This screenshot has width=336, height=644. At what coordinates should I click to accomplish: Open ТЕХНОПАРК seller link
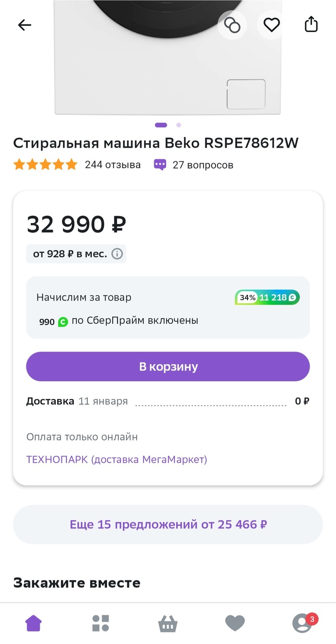[117, 459]
